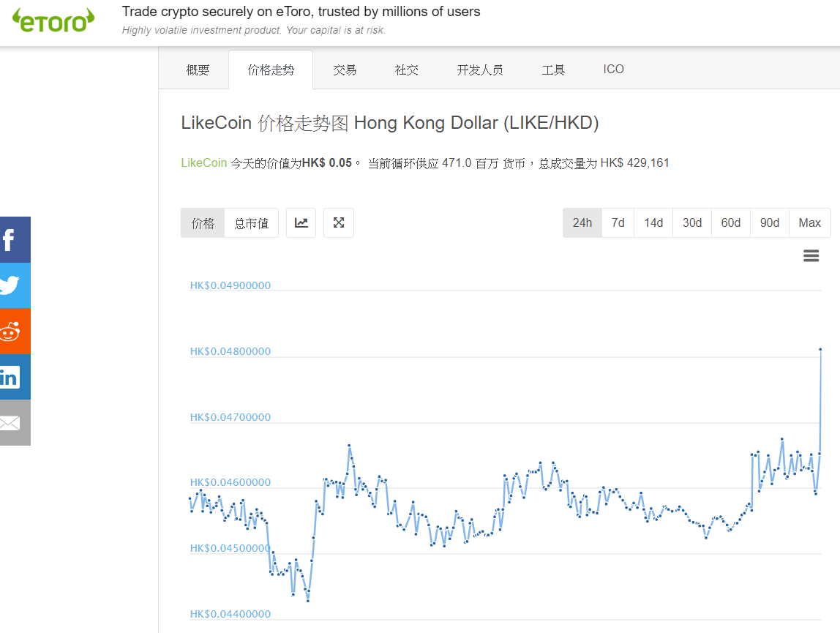Follow the green LikeCoin link
Screen dimensions: 840x633
click(204, 163)
